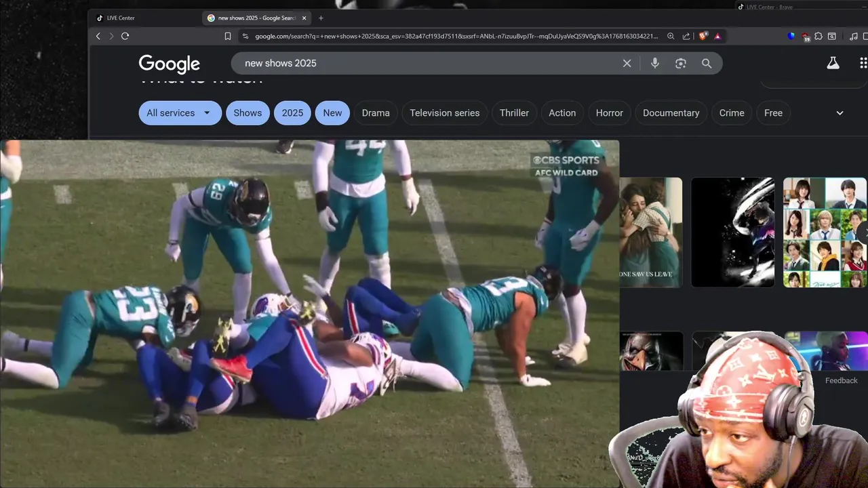
Task: Open the blue shield extension icon
Action: [791, 36]
